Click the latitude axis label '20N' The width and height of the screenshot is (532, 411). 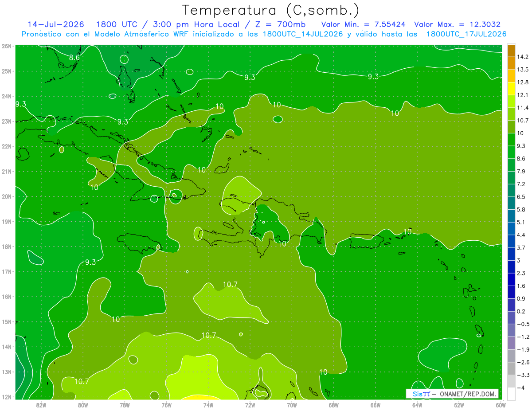(7, 196)
